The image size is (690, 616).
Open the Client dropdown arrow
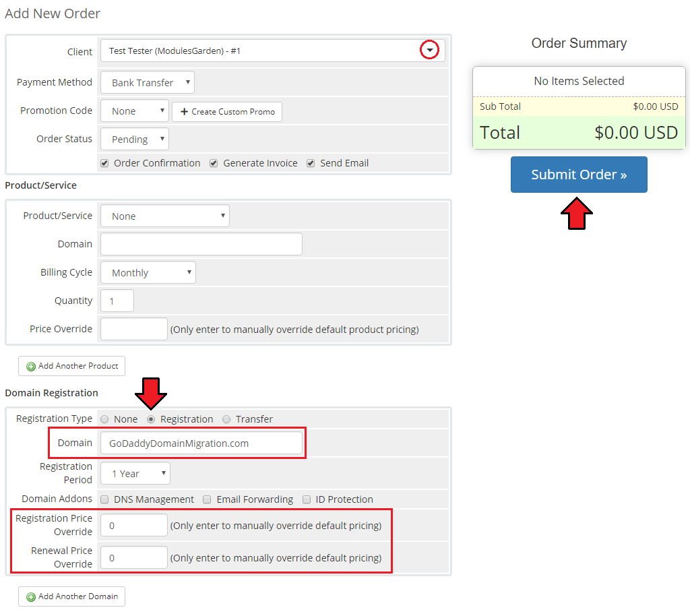click(x=429, y=50)
